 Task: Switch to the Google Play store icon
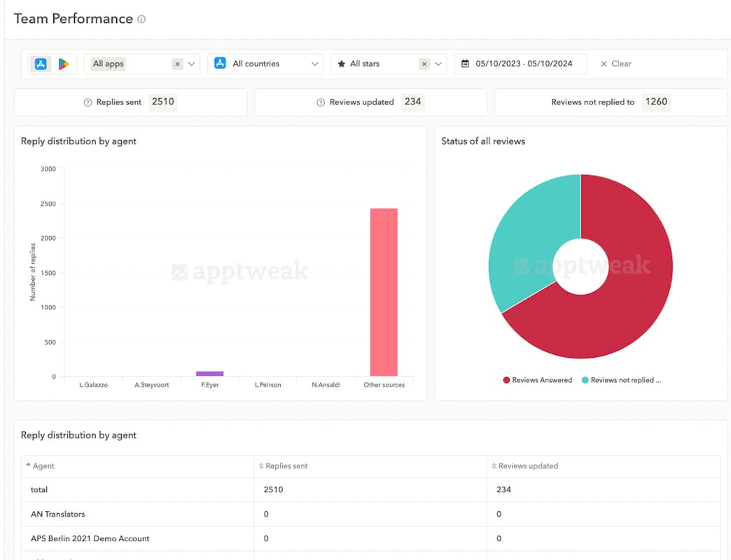point(64,64)
